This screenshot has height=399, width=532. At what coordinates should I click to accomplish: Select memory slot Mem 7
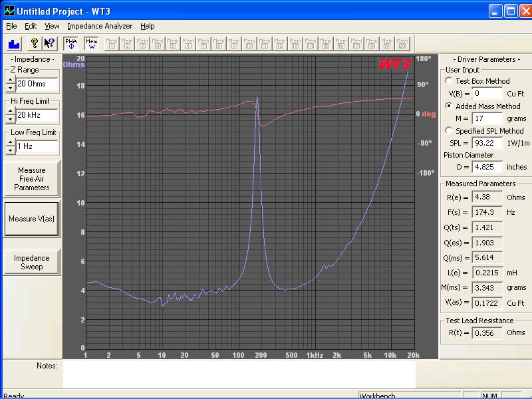pyautogui.click(x=203, y=44)
